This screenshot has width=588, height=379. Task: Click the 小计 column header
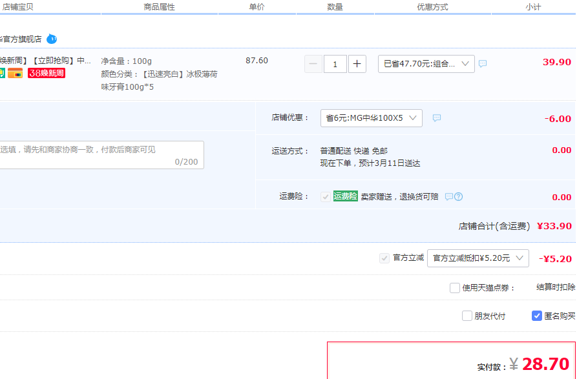coord(533,7)
